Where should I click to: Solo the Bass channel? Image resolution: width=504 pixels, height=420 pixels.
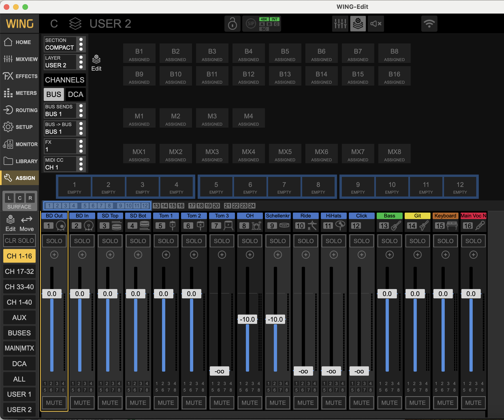pos(389,241)
